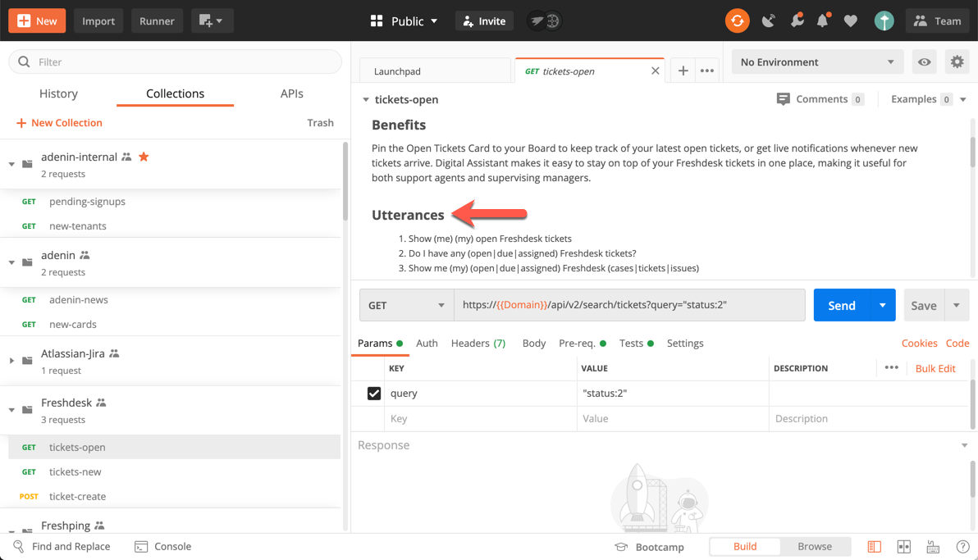Viewport: 978px width, 560px height.
Task: Click the Bootcamp graduation cap icon
Action: tap(620, 547)
